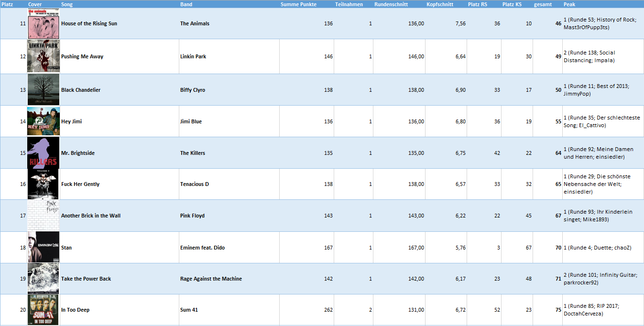Select the Sum 41 In Too Deep cover
Viewport: 644px width, 326px height.
pos(44,309)
